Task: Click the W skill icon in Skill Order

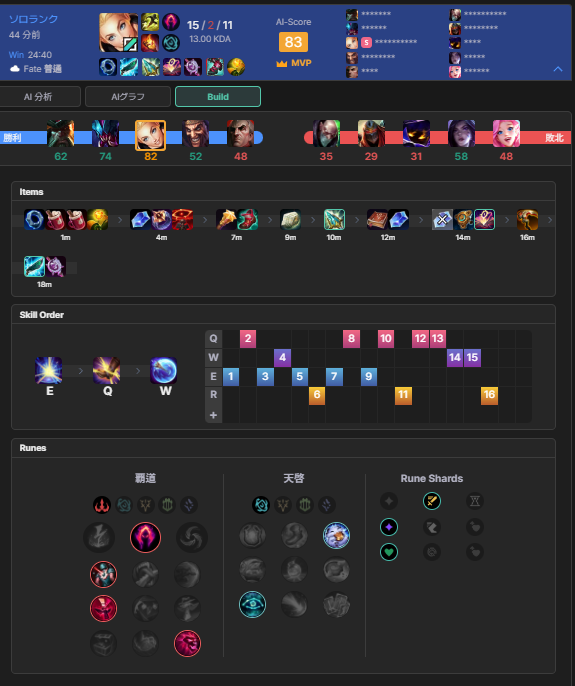Action: click(164, 371)
